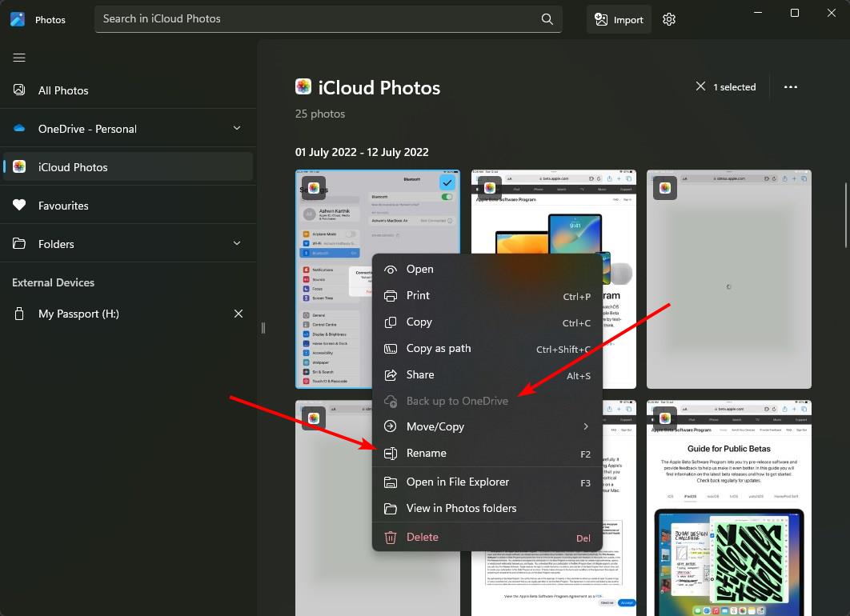
Task: Click the iCloud badge on Guide for Public Betas photo
Action: [x=665, y=418]
